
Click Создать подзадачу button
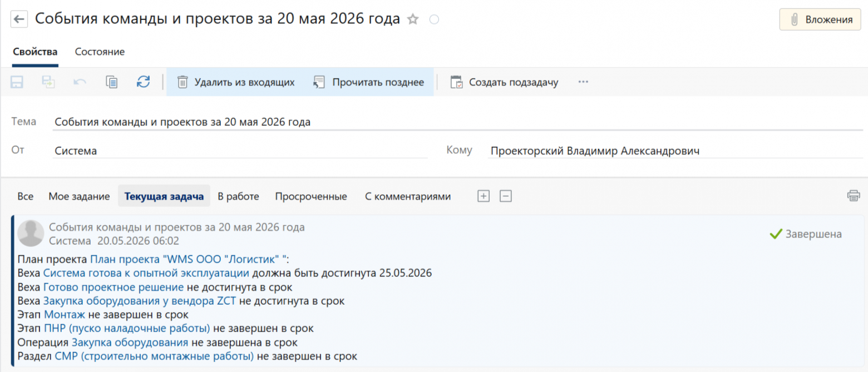point(504,82)
